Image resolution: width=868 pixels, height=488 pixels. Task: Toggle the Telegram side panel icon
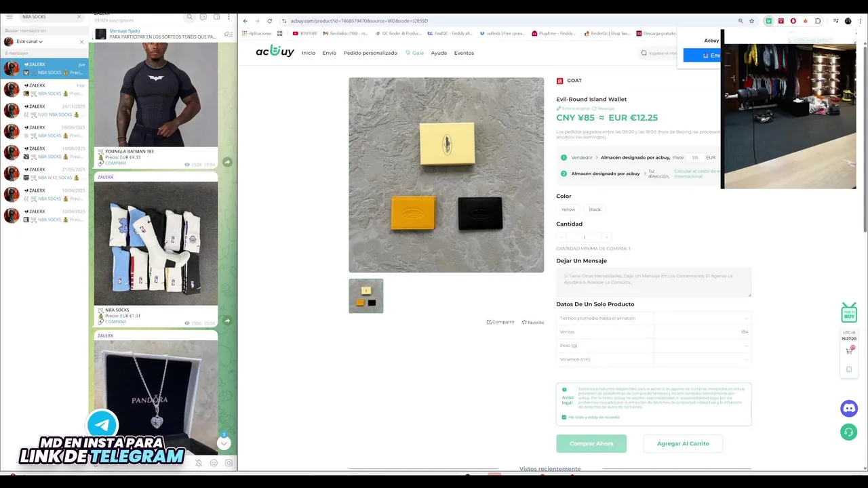pos(216,17)
